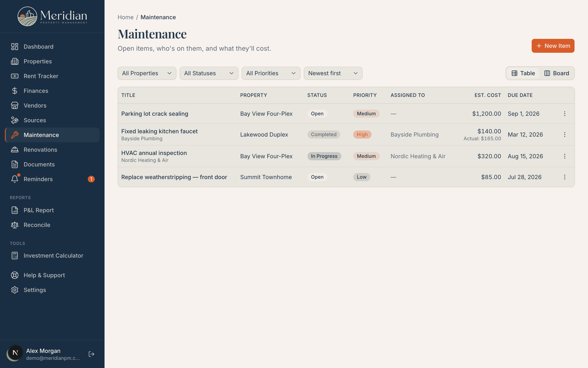Click the P&L Report chart icon

point(14,210)
